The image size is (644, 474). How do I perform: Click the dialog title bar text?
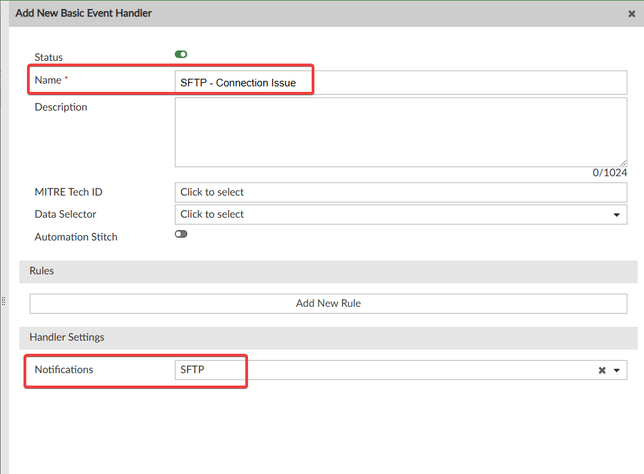(x=83, y=13)
